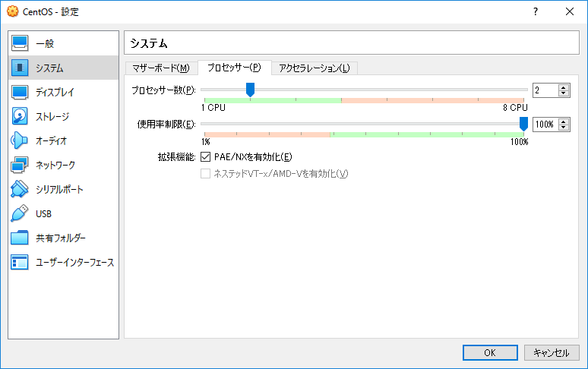Select the システム chip icon in sidebar
Image resolution: width=588 pixels, height=369 pixels.
tap(20, 68)
